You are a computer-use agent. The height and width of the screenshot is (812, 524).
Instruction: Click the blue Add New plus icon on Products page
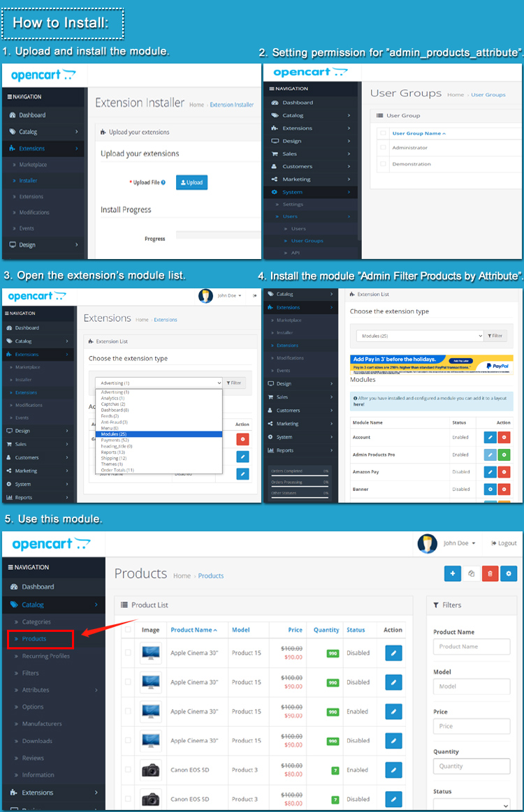pos(453,573)
